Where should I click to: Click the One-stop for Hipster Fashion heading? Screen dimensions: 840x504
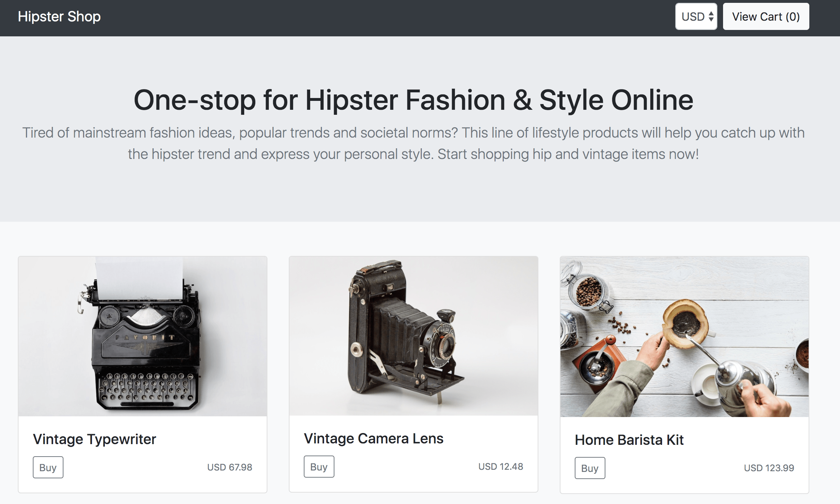tap(414, 100)
